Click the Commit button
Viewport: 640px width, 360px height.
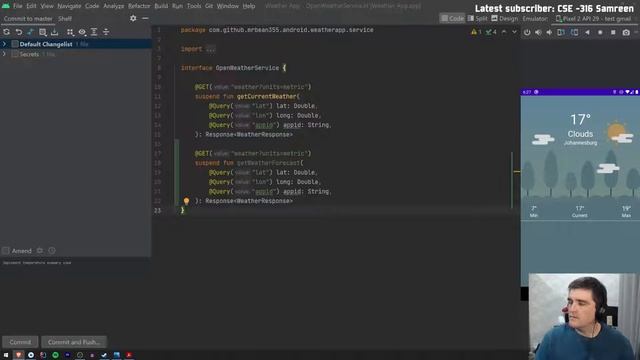pyautogui.click(x=20, y=342)
